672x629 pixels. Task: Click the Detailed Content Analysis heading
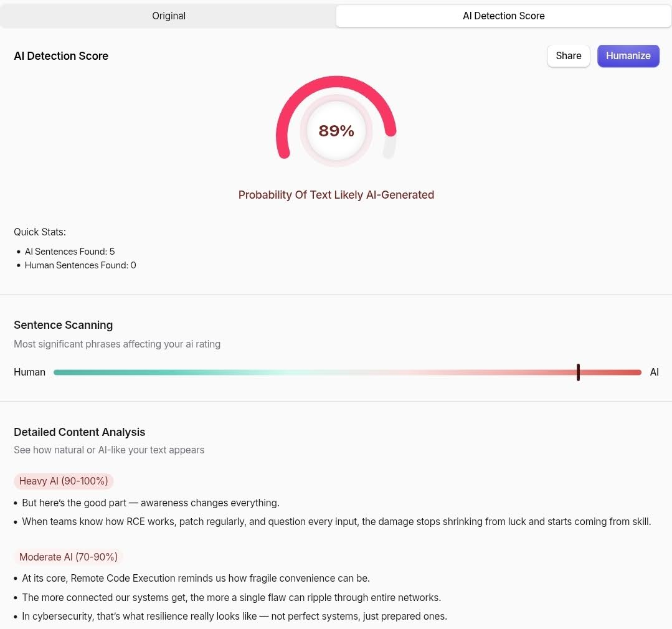pos(79,432)
